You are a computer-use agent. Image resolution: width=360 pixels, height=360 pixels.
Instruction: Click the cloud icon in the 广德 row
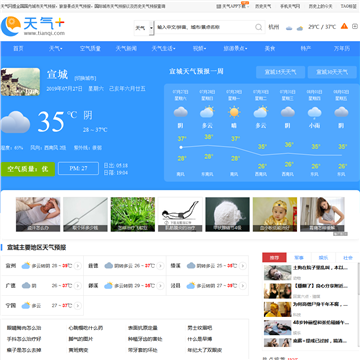coord(26,286)
